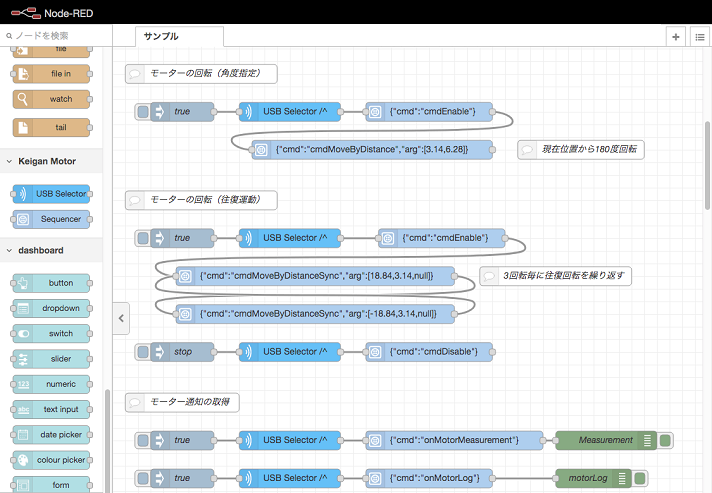Select the colour picker palette node
The image size is (712, 493).
[x=51, y=460]
